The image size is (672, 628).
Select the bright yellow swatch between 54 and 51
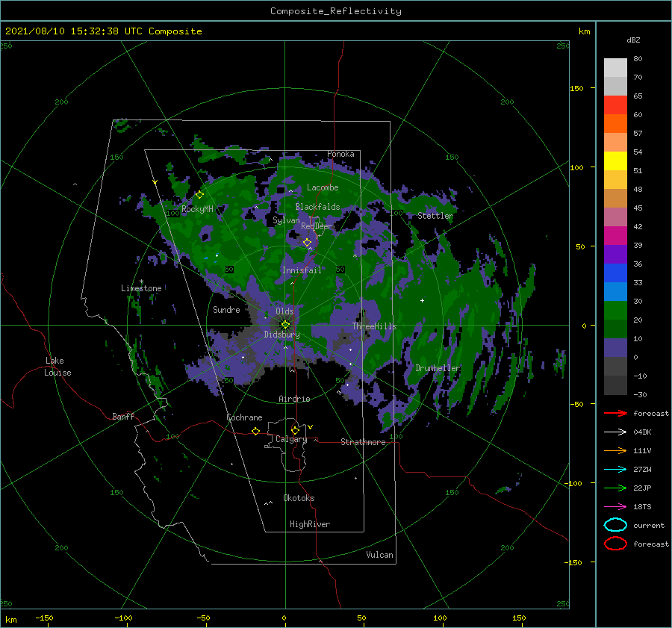(615, 161)
